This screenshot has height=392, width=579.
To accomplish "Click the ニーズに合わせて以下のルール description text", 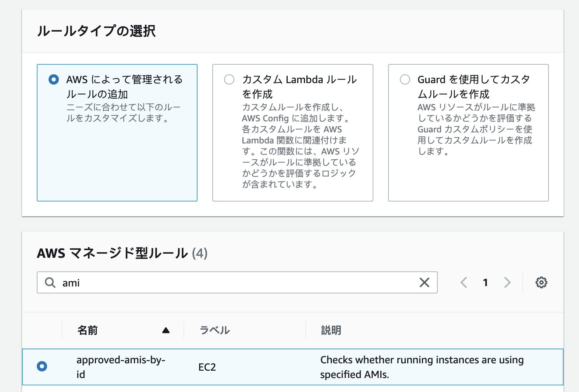I will 123,113.
